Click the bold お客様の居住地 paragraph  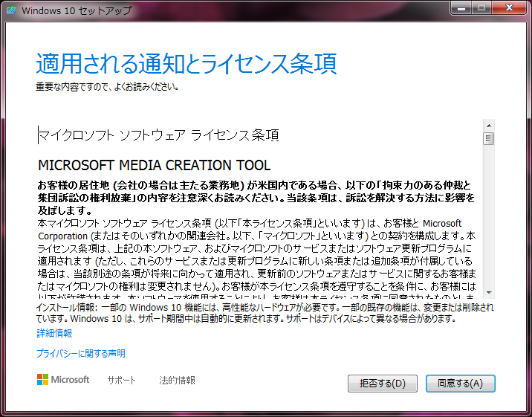click(x=256, y=198)
